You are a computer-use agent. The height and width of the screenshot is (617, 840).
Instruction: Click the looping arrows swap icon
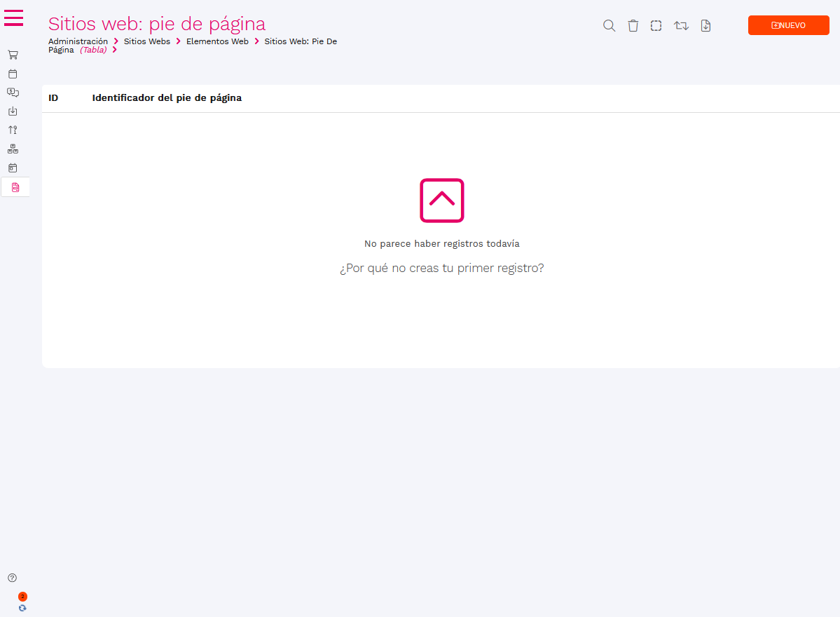click(x=681, y=26)
